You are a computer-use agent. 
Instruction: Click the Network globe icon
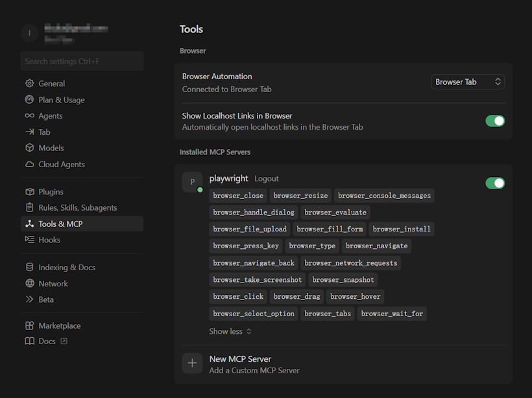pos(29,283)
